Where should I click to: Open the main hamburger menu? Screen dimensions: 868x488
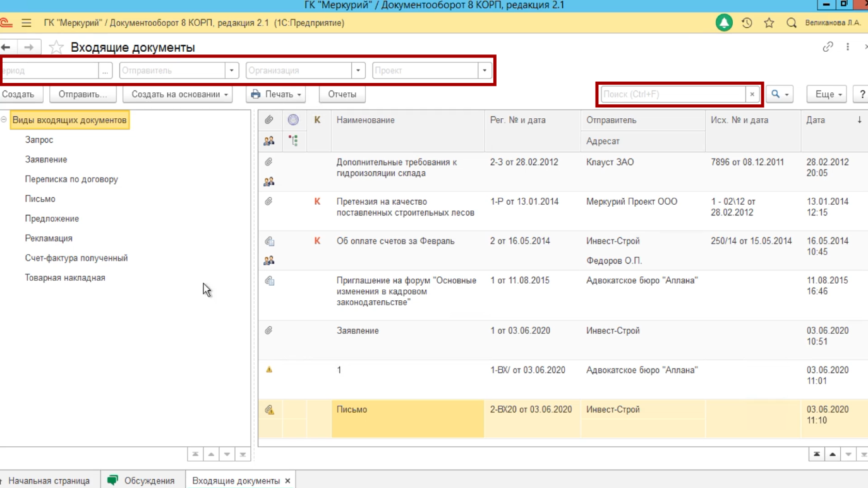point(27,23)
